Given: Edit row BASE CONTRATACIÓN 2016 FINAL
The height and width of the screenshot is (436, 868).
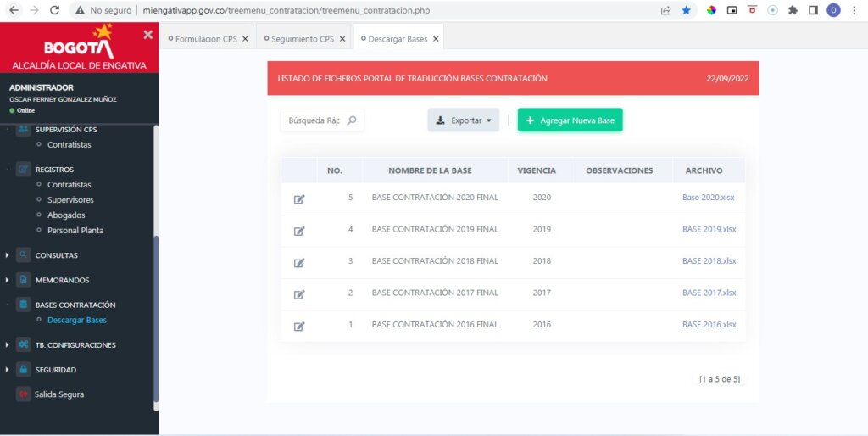Looking at the screenshot, I should tap(299, 327).
